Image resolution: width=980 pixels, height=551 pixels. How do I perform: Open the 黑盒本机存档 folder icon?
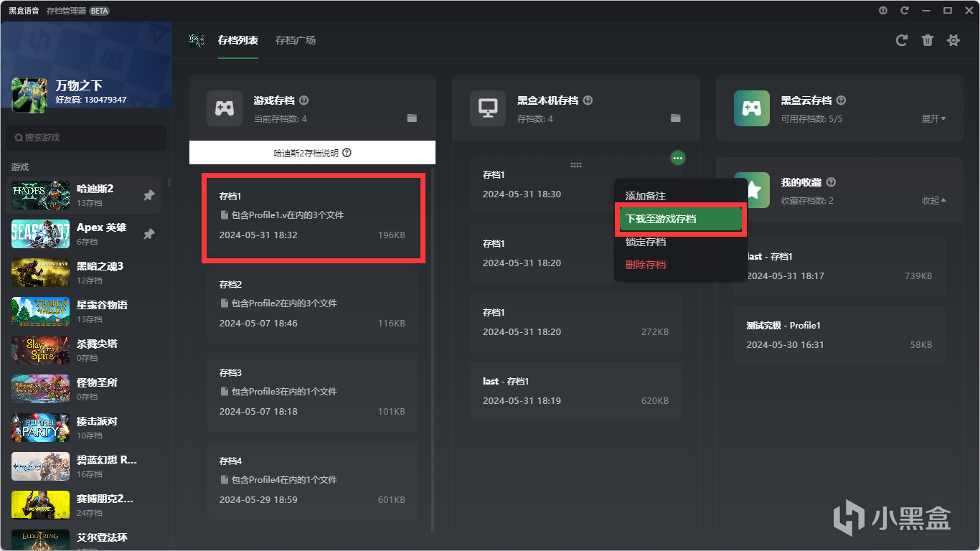click(675, 118)
